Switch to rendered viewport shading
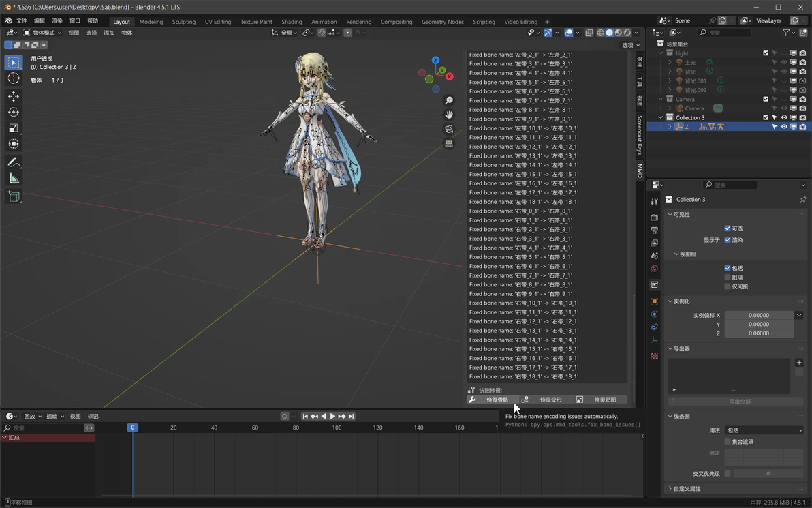 [x=627, y=33]
